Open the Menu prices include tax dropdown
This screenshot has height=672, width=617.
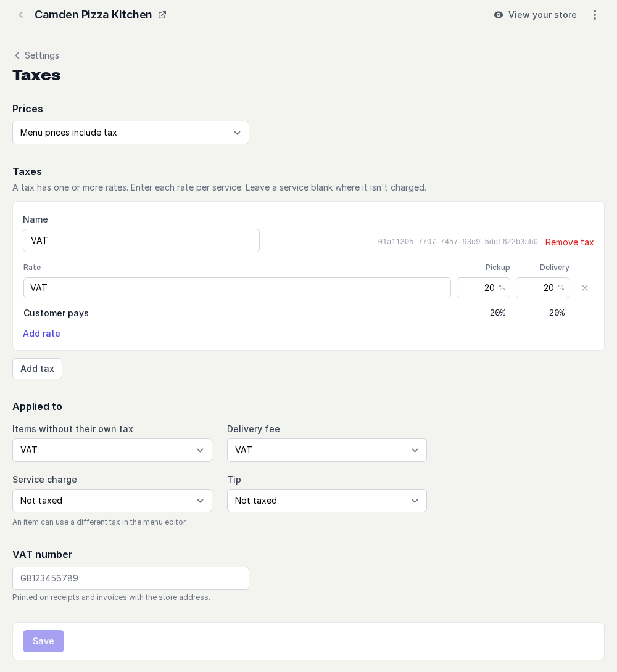131,133
